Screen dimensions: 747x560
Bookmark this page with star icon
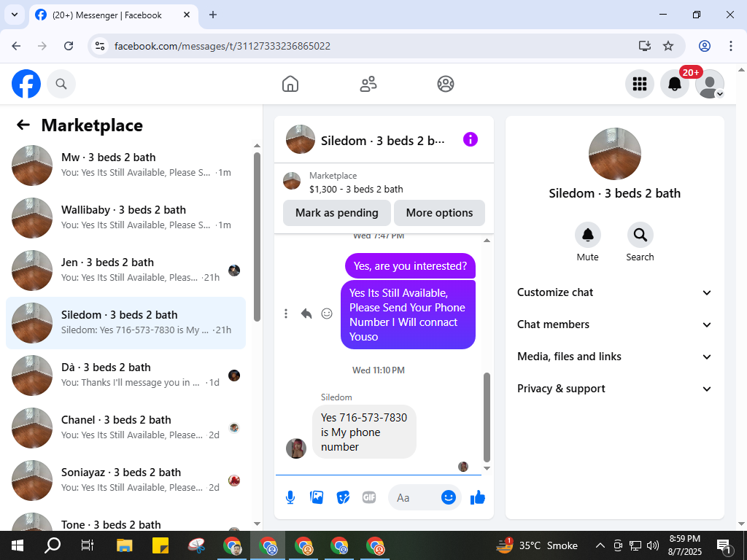coord(668,46)
